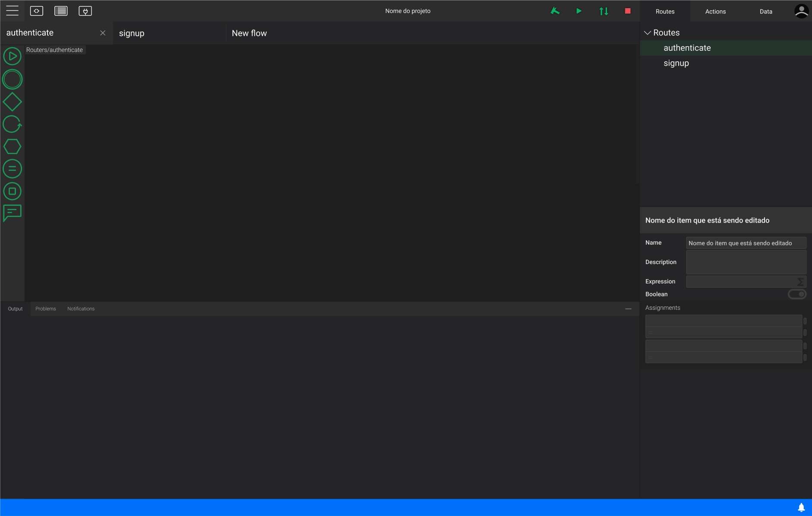Select the hexagon node tool

pos(12,147)
